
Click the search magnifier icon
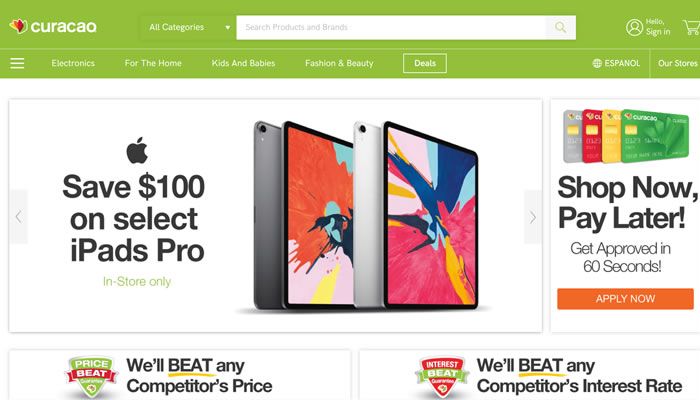(x=560, y=28)
